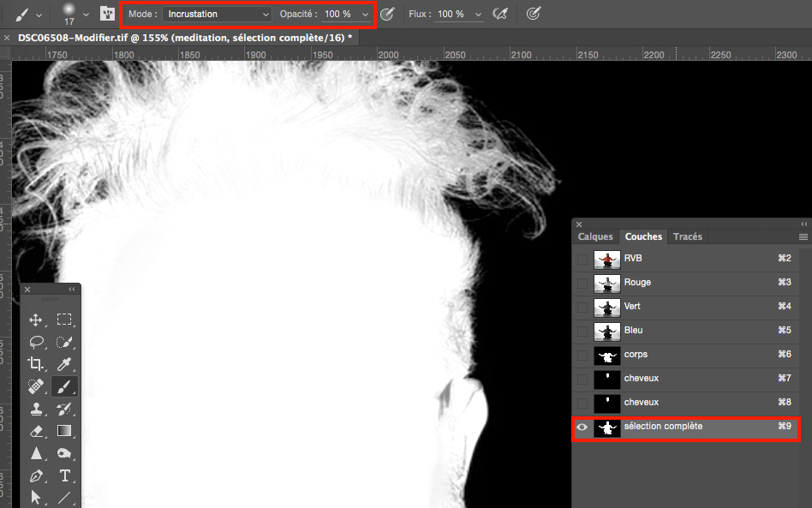Hide the sélection complète channel
Image resolution: width=812 pixels, height=508 pixels.
click(582, 427)
